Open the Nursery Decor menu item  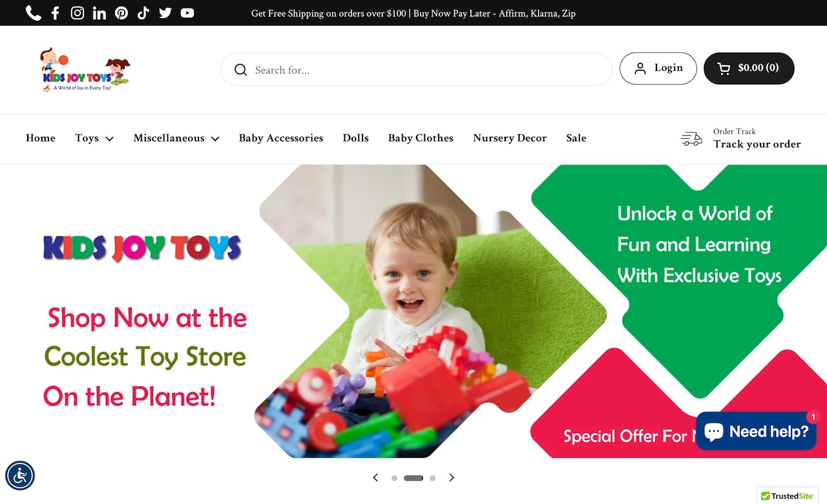tap(510, 138)
